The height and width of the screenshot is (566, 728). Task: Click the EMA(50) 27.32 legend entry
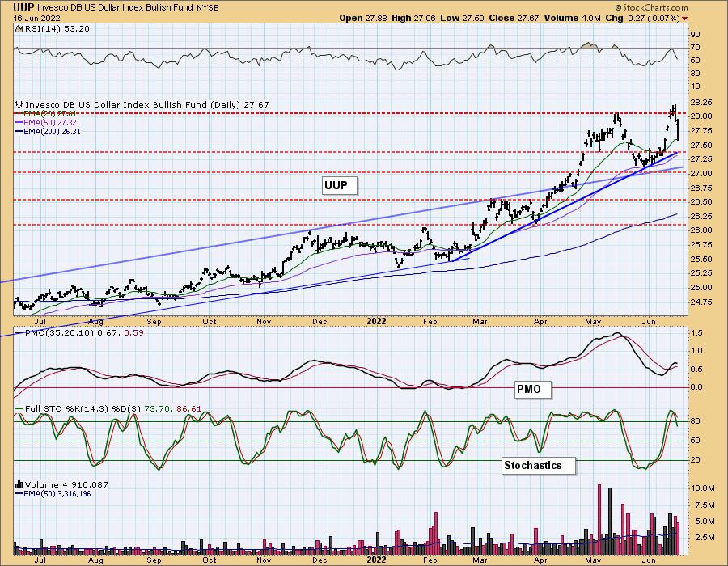point(46,122)
